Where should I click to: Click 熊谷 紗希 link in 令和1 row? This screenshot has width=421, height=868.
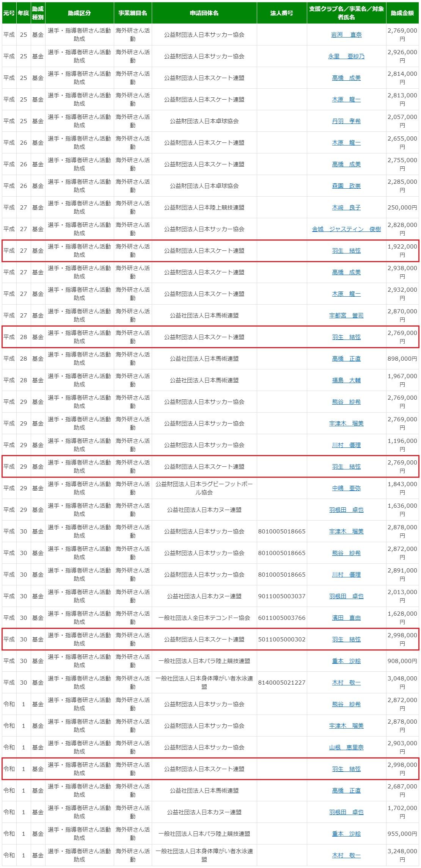[x=346, y=704]
